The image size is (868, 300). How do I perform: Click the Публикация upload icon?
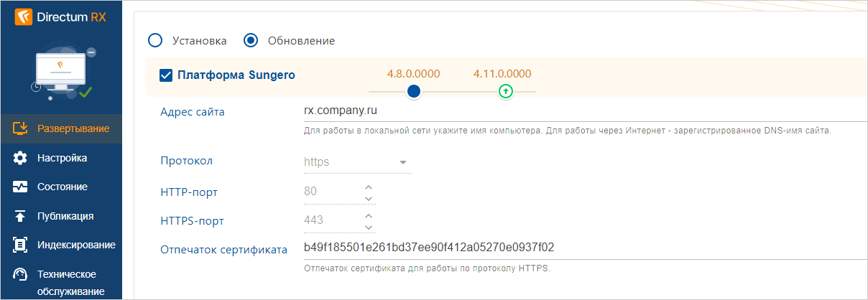click(21, 216)
